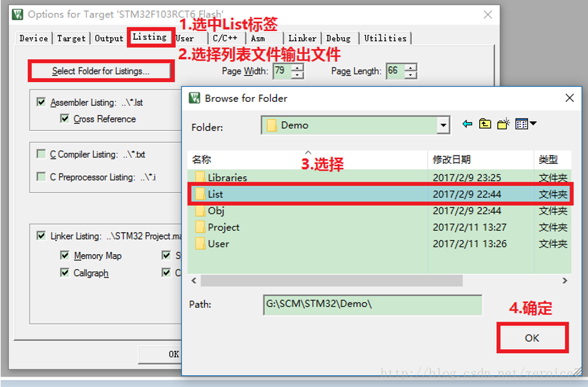The width and height of the screenshot is (588, 387).
Task: Select date 2017/2/11 13:26 of User
Action: [x=469, y=244]
